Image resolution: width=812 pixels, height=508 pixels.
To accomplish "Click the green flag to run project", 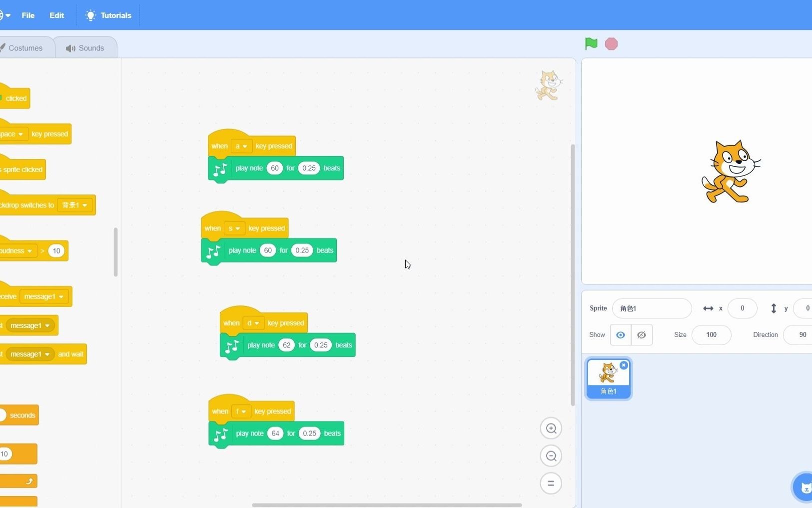I will pos(591,44).
